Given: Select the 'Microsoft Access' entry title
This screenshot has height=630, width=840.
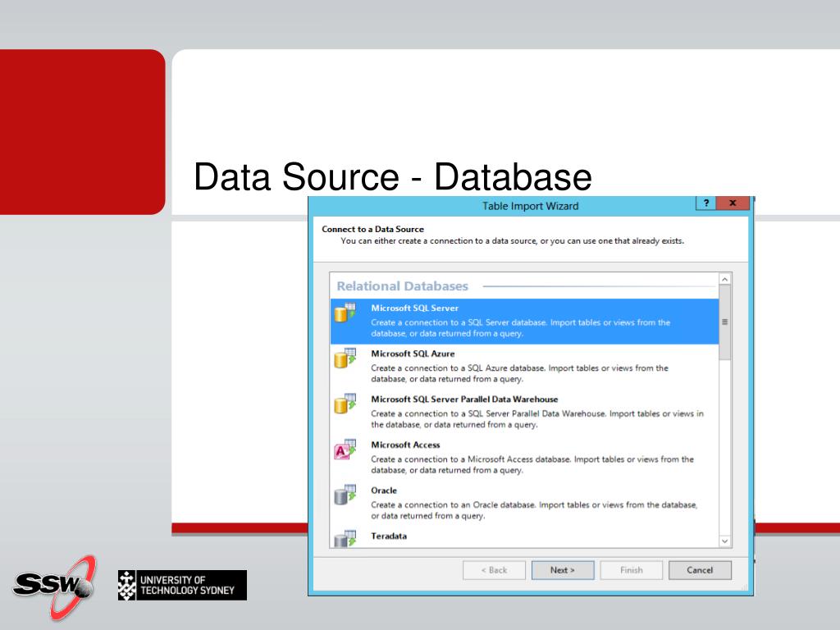Looking at the screenshot, I should point(405,445).
